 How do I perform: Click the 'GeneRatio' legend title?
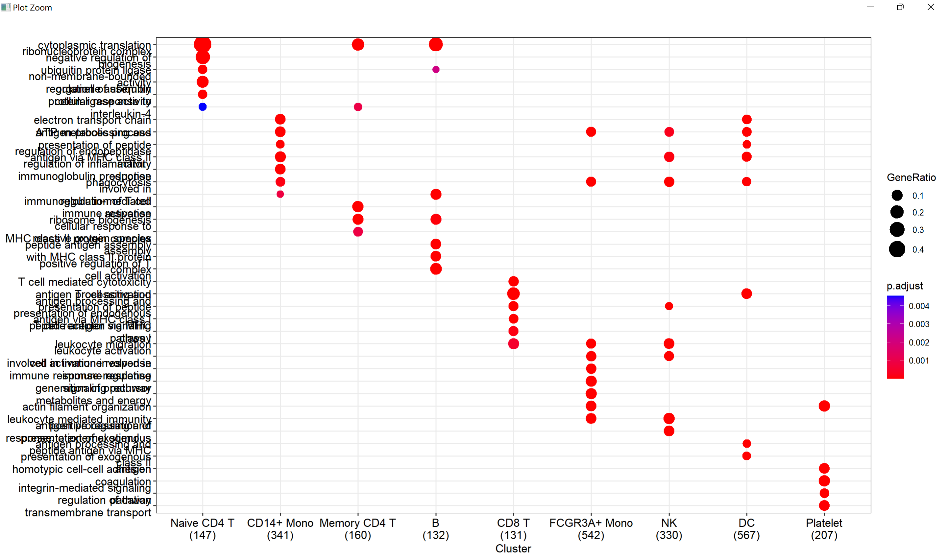[911, 177]
